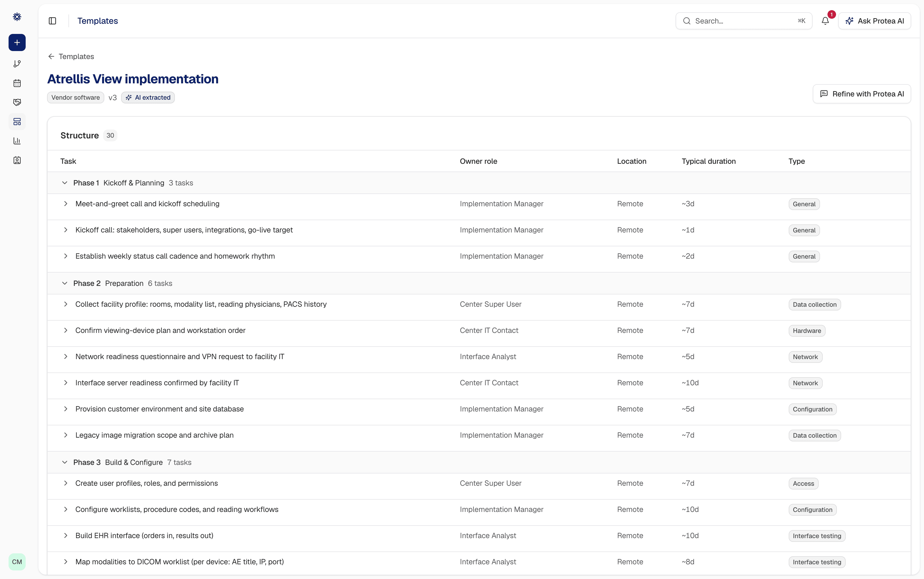Click Ask Protea AI button
924x579 pixels.
point(875,21)
